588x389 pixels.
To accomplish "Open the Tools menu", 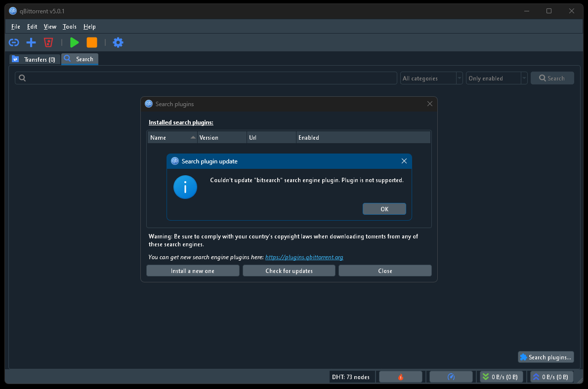I will pos(69,27).
